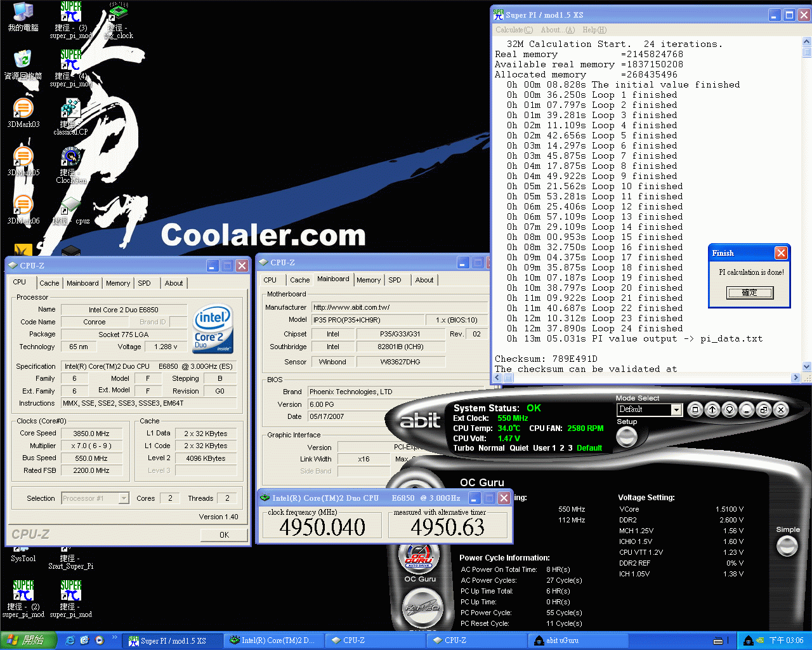Viewport: 812px width, 650px height.
Task: Open the Processor #1 Selection dropdown in CPU-Z
Action: click(124, 498)
